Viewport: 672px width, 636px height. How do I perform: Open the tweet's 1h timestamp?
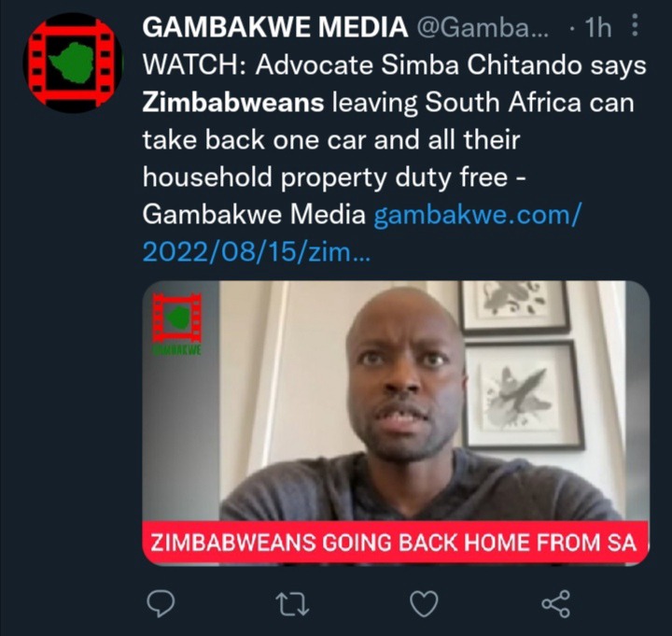(x=597, y=28)
